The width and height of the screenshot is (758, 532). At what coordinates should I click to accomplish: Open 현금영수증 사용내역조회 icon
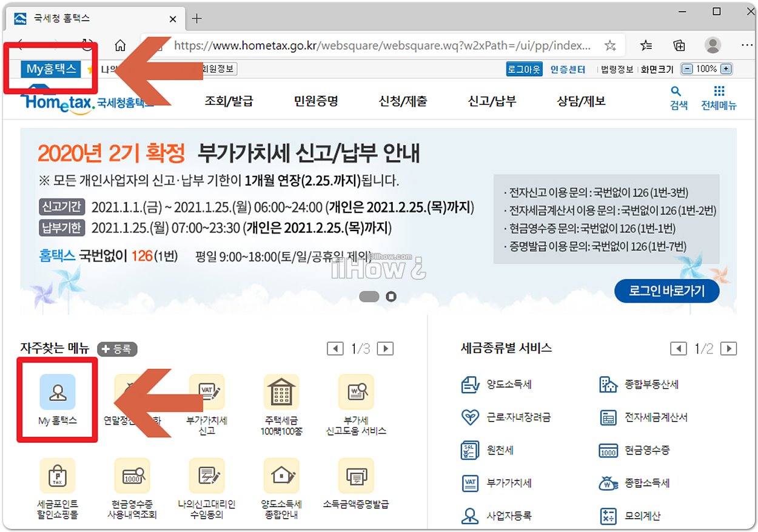132,476
